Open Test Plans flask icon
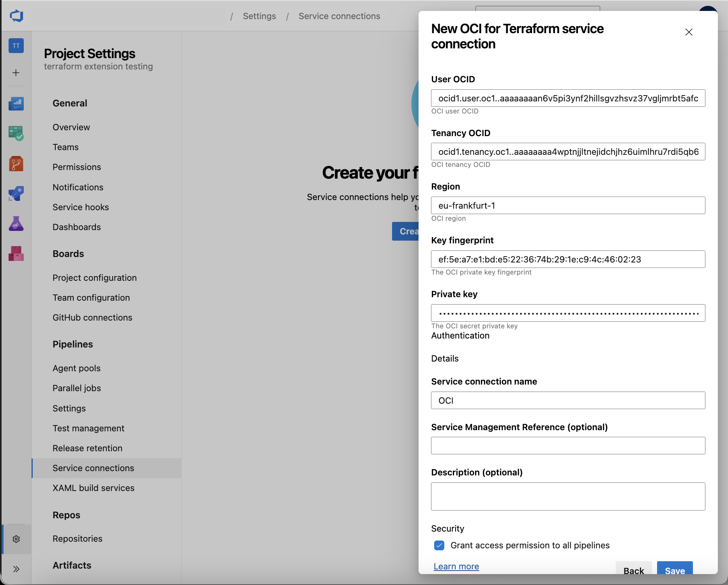 click(x=16, y=223)
